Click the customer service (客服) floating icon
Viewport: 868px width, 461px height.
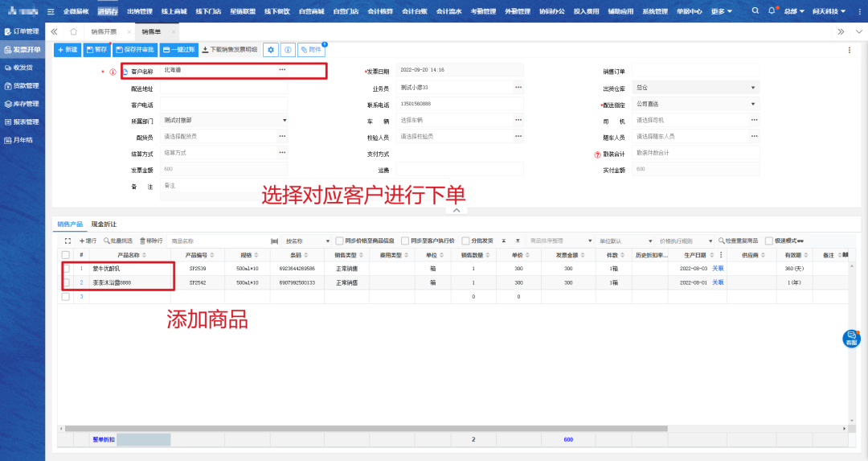click(851, 339)
